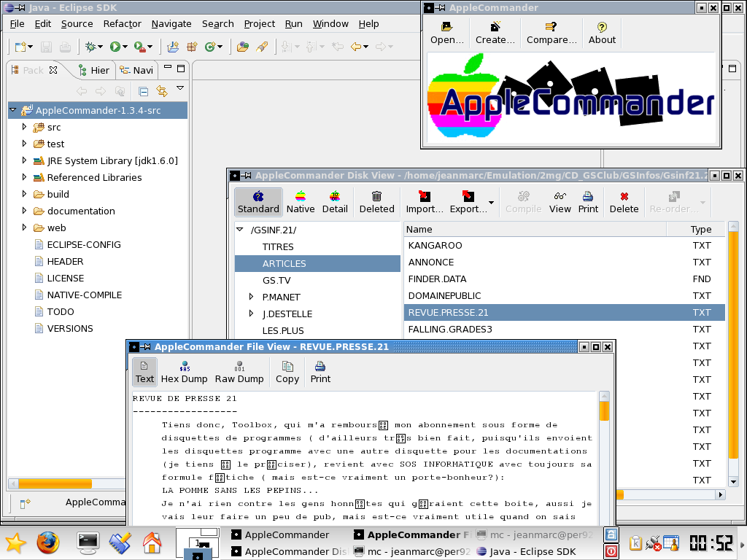Click Compare... in the AppleCommander window
Image resolution: width=747 pixels, height=560 pixels.
pyautogui.click(x=551, y=34)
